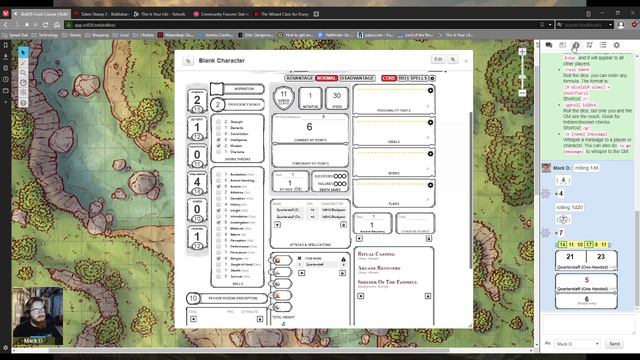Toggle Charisma saving throw proficiency

[x=218, y=151]
